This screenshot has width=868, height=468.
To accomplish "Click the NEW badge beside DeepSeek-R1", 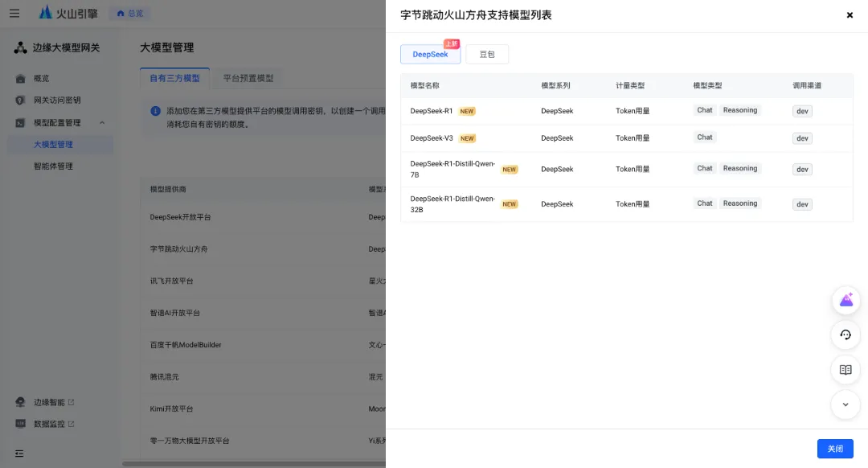I will tap(467, 111).
